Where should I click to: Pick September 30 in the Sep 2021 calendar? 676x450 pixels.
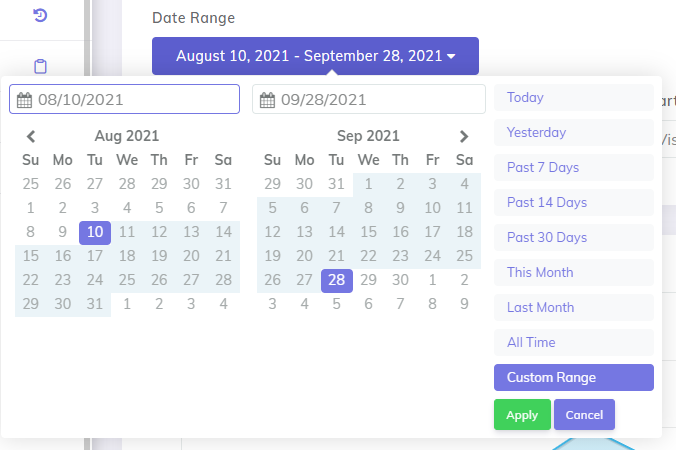click(401, 280)
